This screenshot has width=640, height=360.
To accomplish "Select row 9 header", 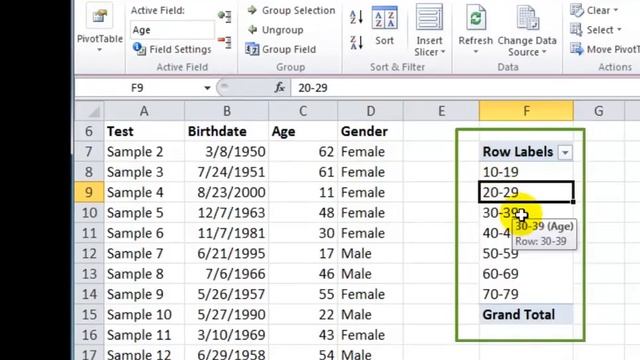I will click(89, 192).
